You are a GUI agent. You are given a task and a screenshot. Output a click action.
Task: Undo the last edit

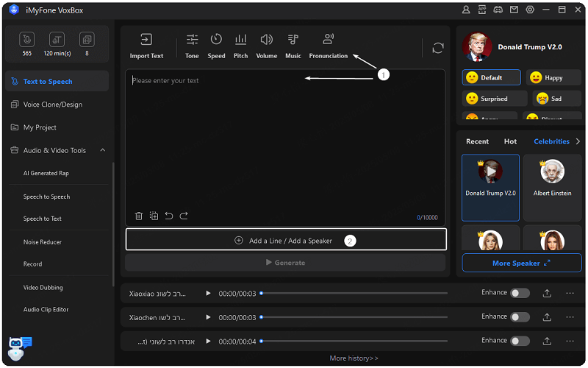point(169,216)
